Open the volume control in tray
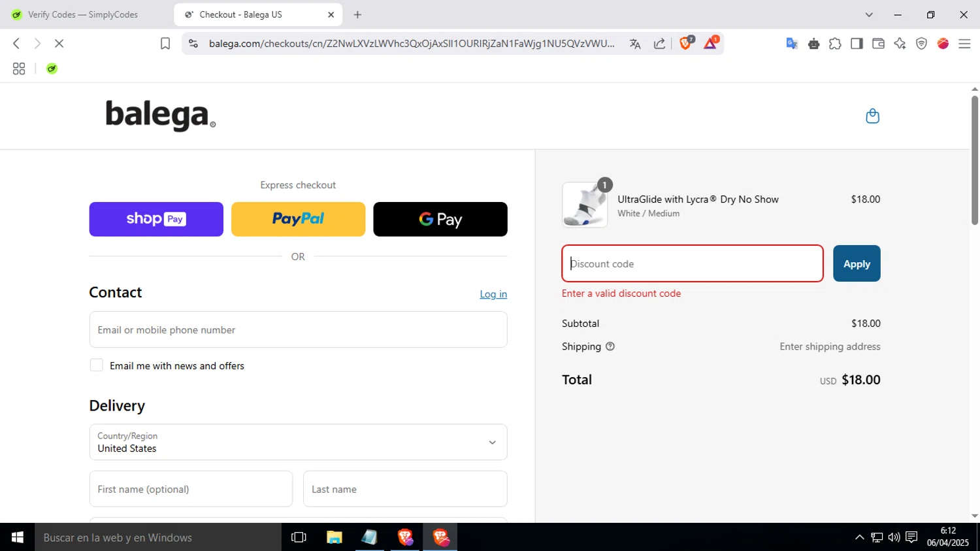Viewport: 980px width, 551px height. [894, 537]
